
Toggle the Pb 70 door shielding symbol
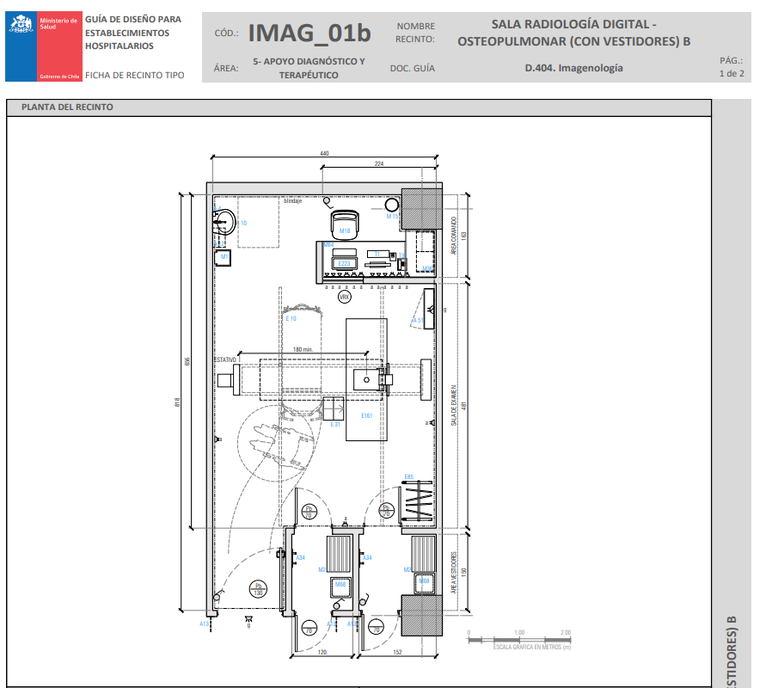[310, 512]
